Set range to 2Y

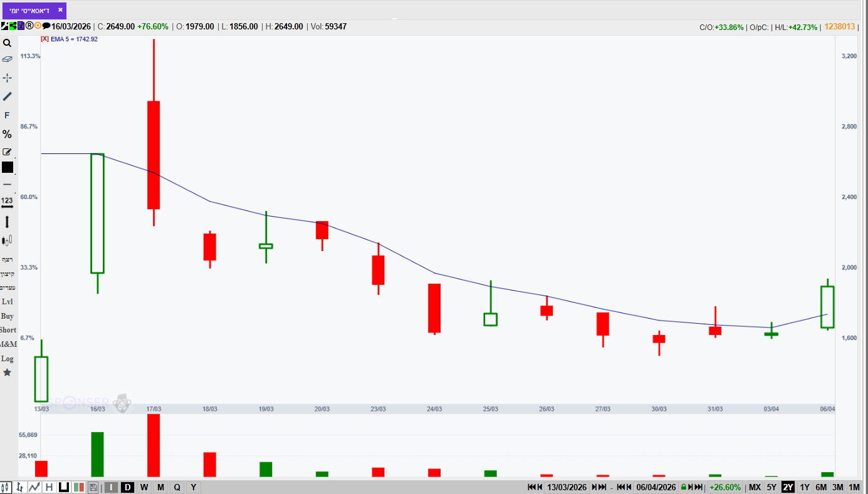pyautogui.click(x=788, y=487)
